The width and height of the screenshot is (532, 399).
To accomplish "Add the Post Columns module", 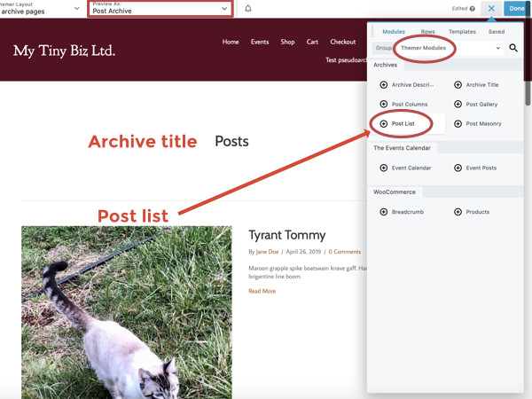I will click(x=403, y=105).
